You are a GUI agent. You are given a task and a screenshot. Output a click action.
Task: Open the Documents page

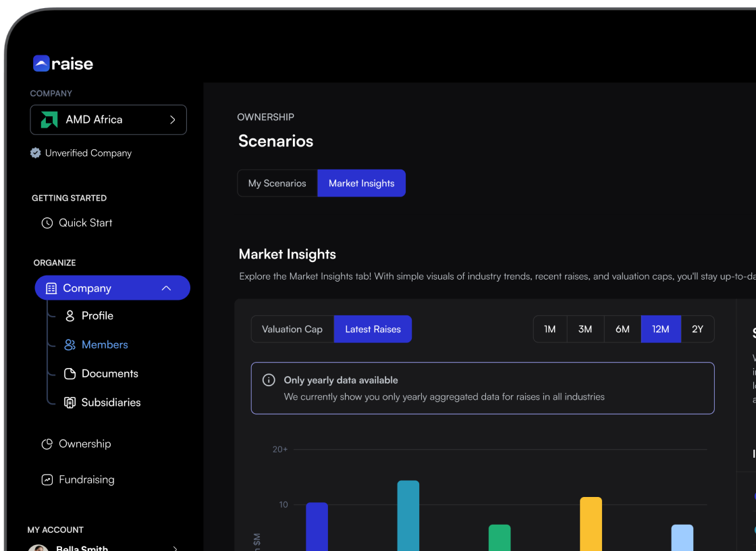(110, 373)
